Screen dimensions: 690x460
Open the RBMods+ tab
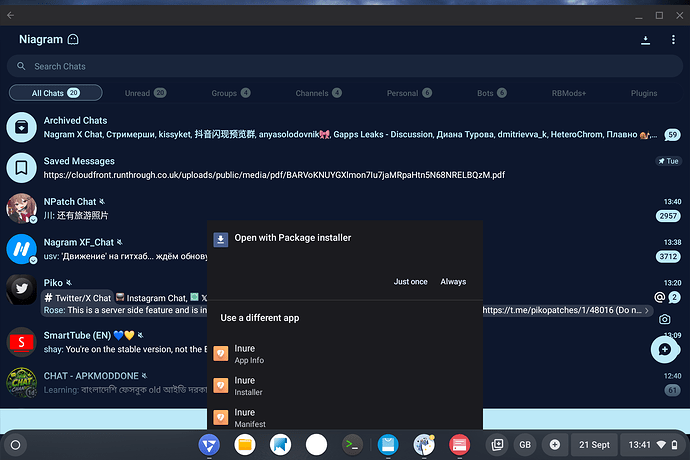[x=569, y=93]
